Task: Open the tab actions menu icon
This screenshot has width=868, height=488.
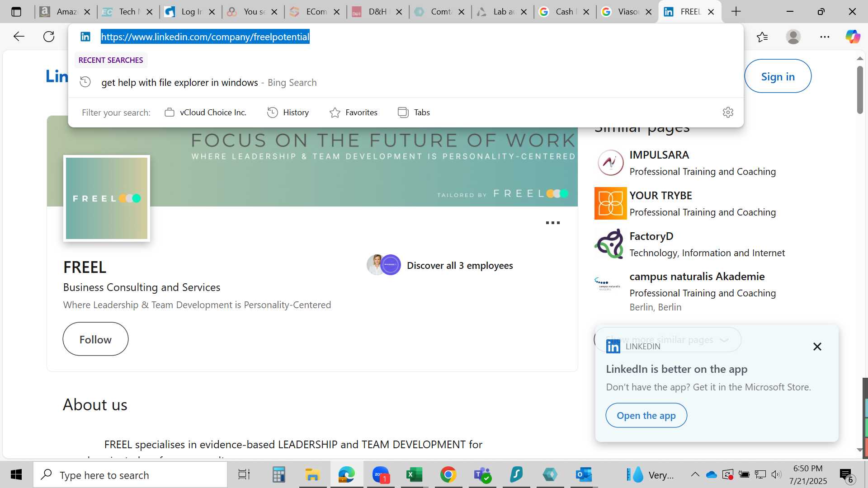Action: coord(16,12)
